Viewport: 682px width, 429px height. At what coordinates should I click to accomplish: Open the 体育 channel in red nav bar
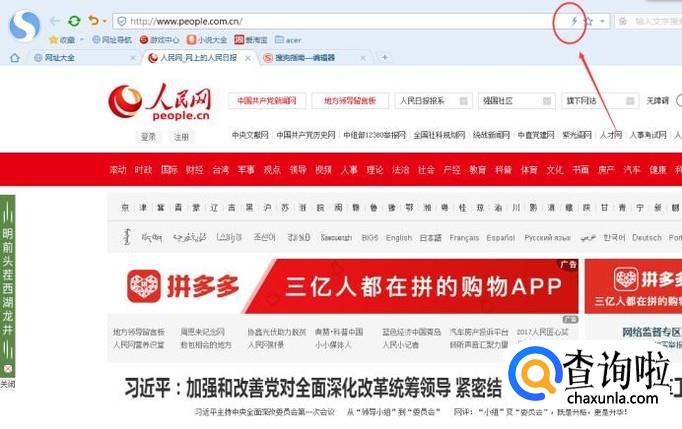point(529,170)
